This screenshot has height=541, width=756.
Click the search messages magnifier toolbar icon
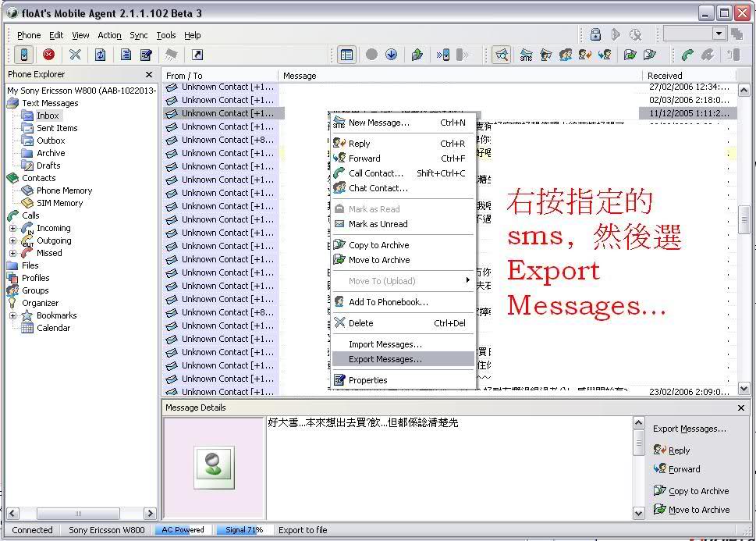pos(502,55)
